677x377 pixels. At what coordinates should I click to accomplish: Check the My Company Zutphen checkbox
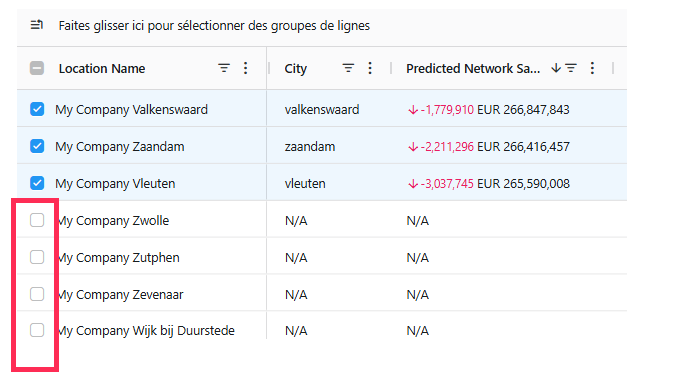(x=37, y=257)
